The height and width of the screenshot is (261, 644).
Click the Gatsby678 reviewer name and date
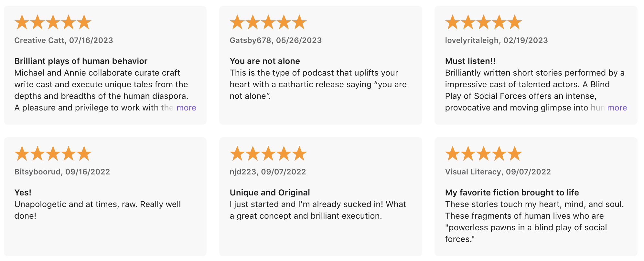(276, 40)
